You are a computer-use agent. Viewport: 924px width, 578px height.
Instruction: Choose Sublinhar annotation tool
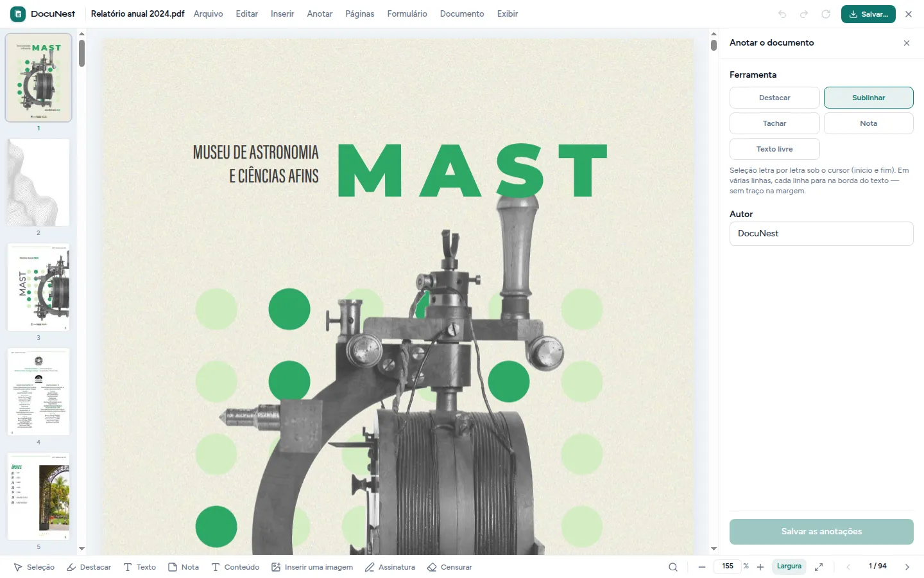coord(869,98)
